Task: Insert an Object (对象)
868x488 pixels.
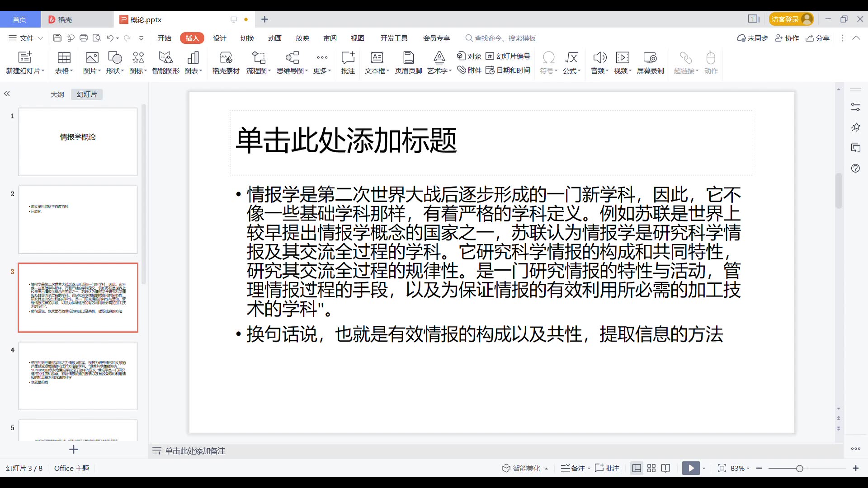Action: click(x=469, y=56)
